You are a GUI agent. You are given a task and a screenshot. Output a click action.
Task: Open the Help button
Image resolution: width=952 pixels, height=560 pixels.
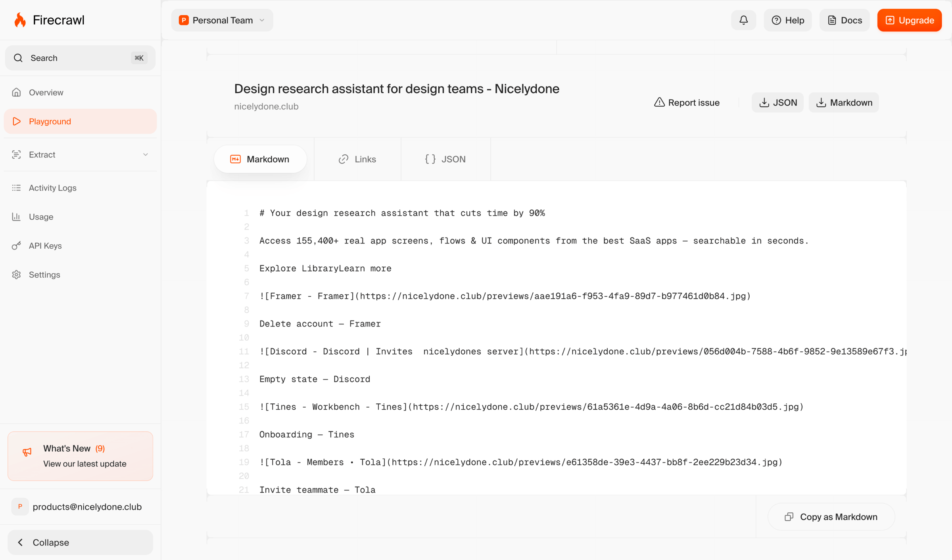coord(788,20)
